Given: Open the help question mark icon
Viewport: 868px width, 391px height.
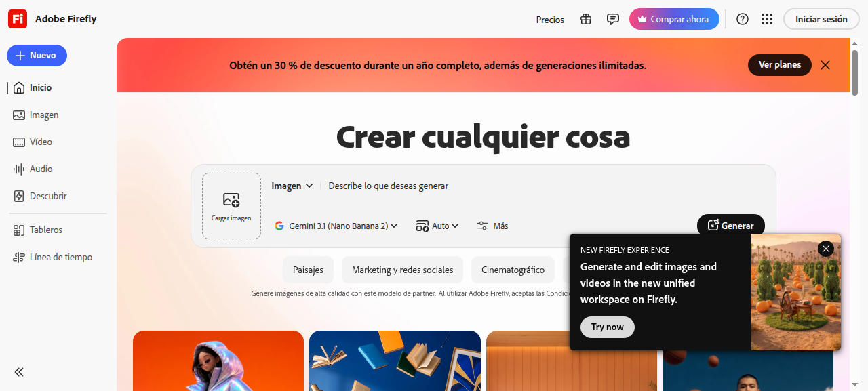Looking at the screenshot, I should pos(743,19).
